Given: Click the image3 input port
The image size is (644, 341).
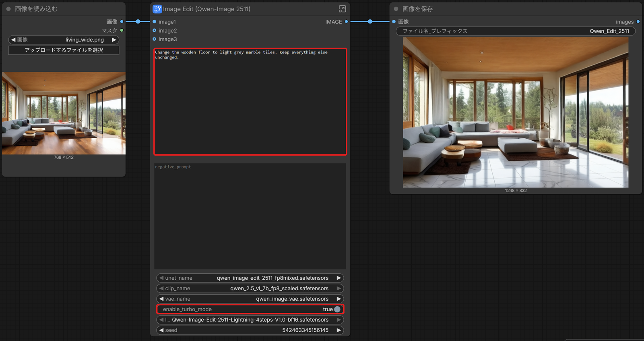Looking at the screenshot, I should 154,39.
